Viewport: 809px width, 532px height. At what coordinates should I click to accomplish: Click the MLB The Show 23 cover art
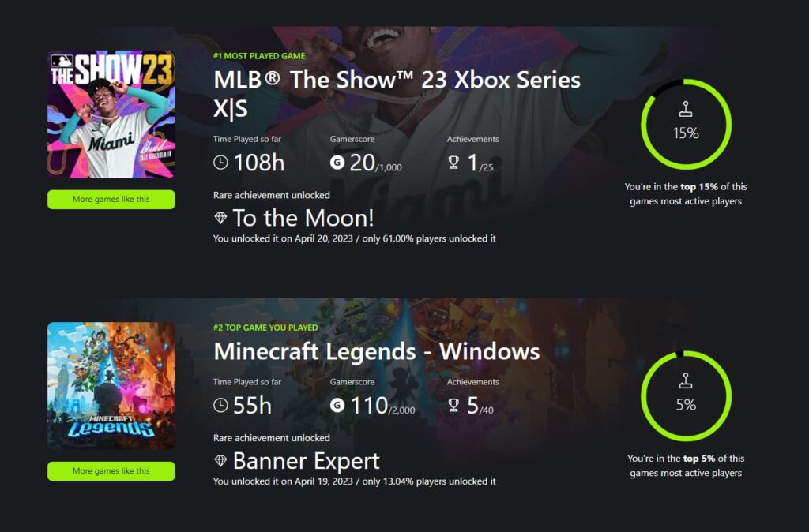click(x=111, y=112)
